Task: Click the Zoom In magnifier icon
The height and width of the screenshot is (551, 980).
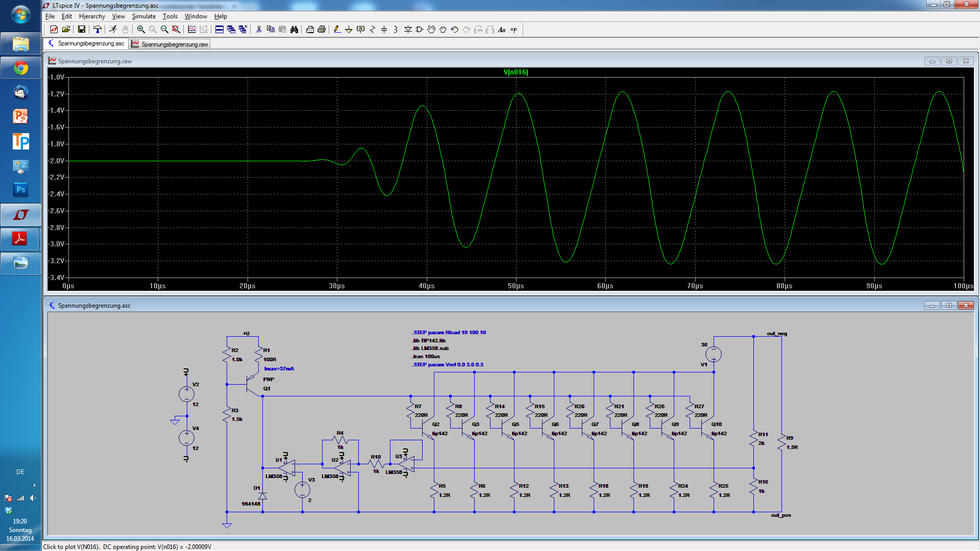Action: click(x=141, y=30)
